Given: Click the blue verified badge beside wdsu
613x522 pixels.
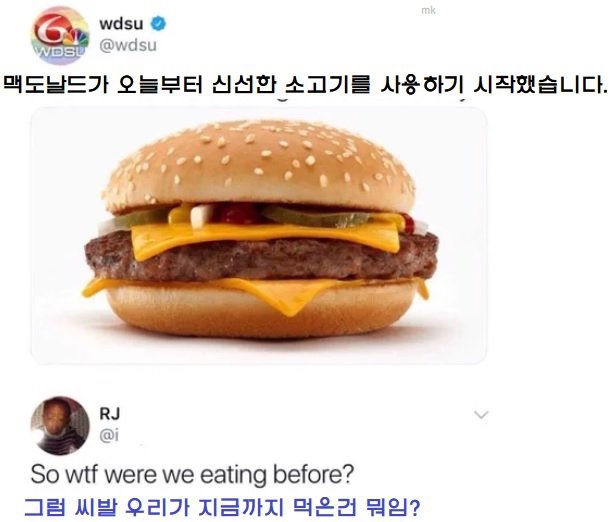Looking at the screenshot, I should pos(158,24).
